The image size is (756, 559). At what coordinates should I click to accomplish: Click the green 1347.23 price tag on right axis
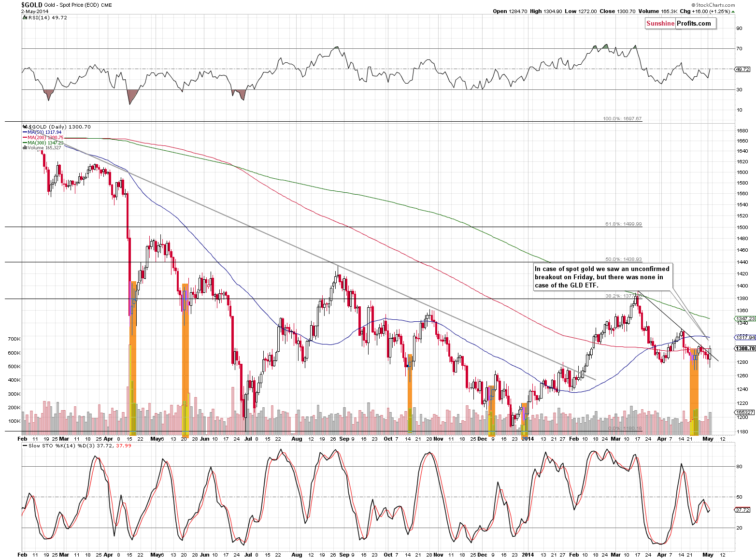[x=744, y=319]
